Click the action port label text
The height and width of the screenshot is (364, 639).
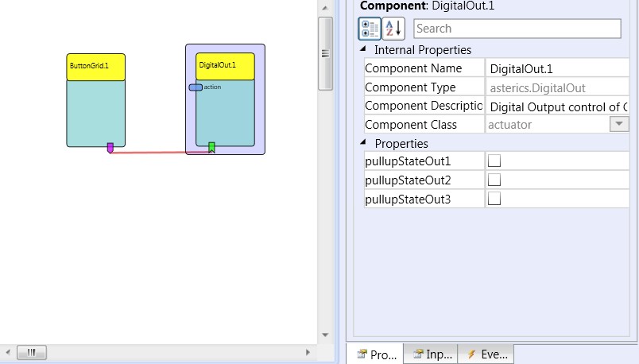[212, 87]
